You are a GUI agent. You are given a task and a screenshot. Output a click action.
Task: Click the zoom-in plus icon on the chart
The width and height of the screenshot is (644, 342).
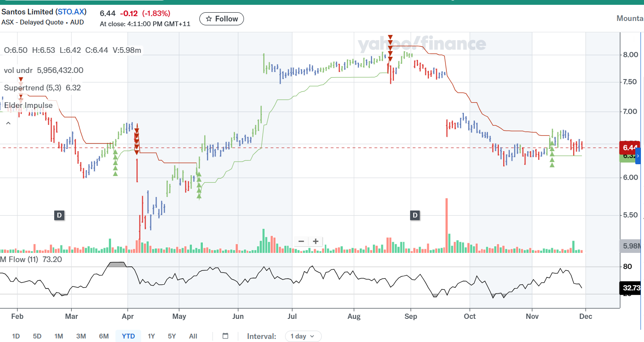(315, 241)
